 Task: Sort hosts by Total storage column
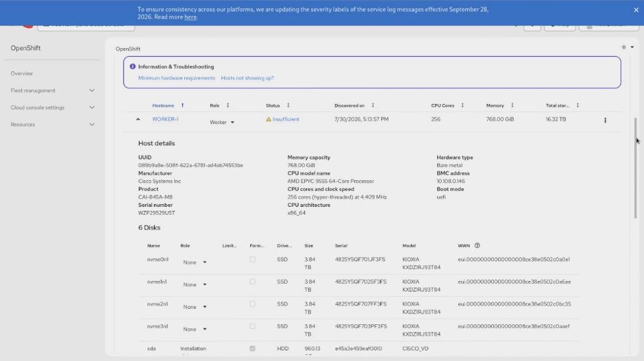pyautogui.click(x=577, y=105)
